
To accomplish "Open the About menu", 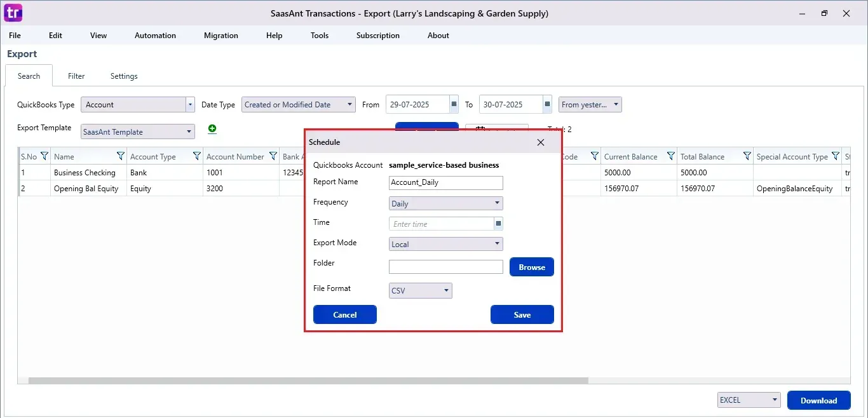I will [x=438, y=36].
